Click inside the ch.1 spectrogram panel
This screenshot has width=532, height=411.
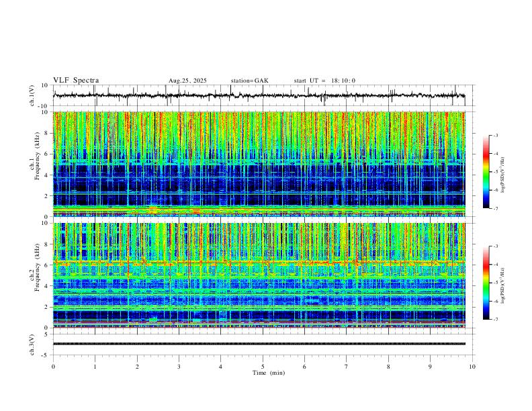pyautogui.click(x=259, y=164)
